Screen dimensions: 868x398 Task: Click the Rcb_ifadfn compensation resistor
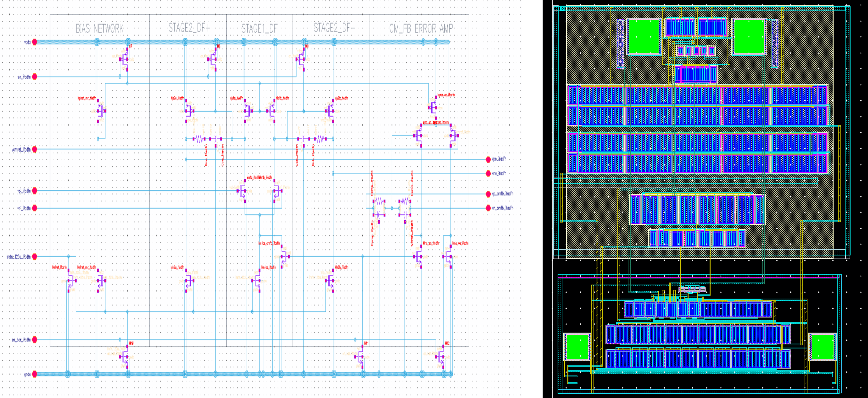[x=320, y=139]
